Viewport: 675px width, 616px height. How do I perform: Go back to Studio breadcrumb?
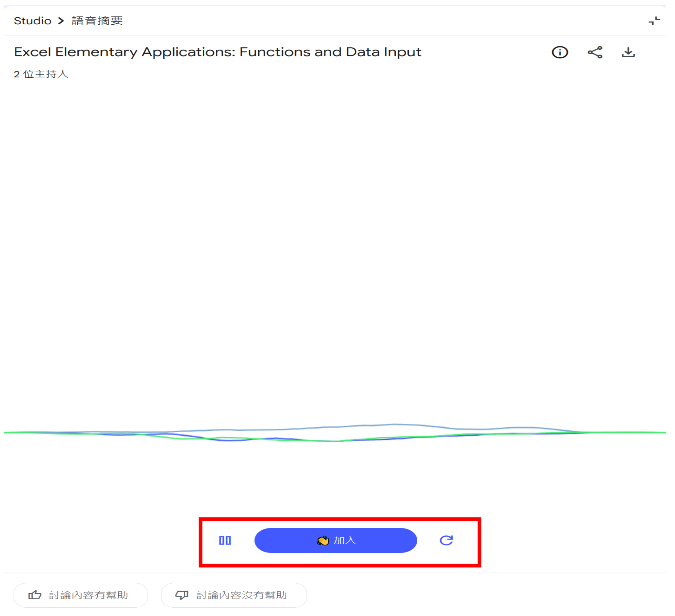pyautogui.click(x=33, y=21)
